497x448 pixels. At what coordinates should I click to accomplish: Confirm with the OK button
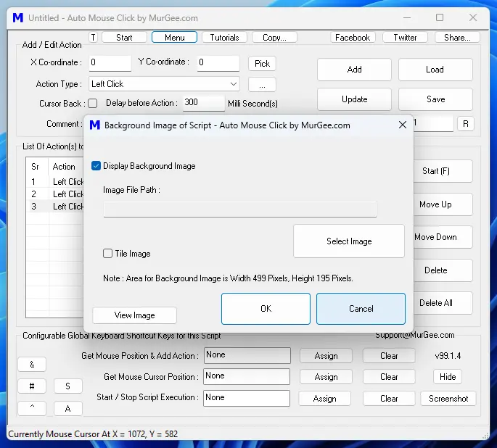pyautogui.click(x=266, y=309)
